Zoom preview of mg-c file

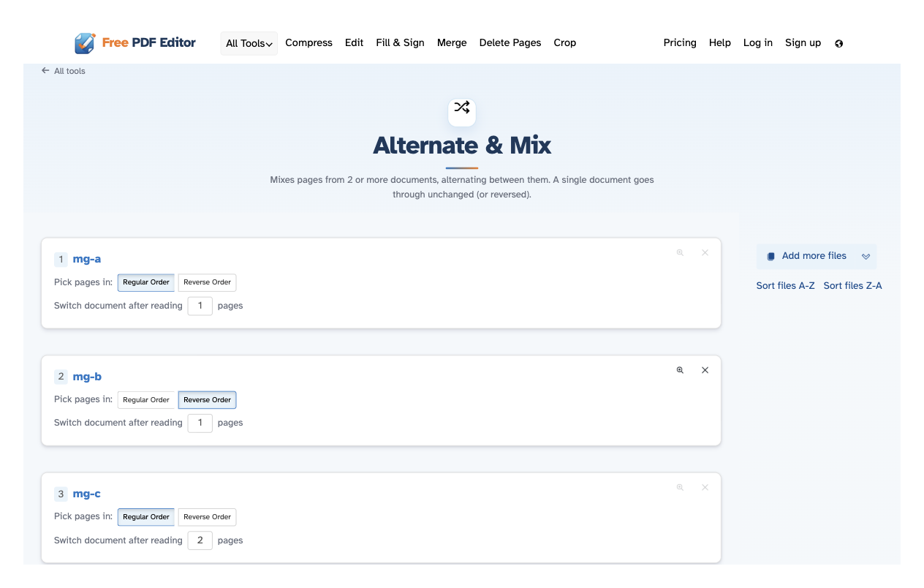click(680, 487)
